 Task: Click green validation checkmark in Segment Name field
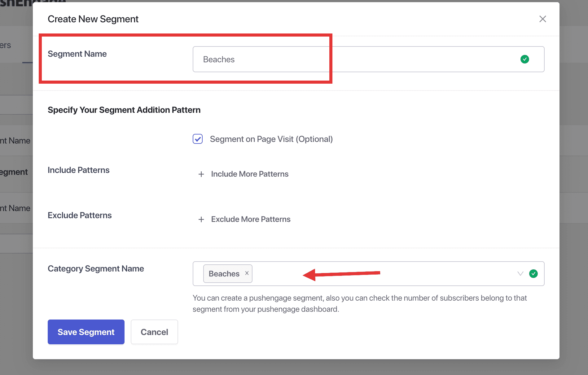pyautogui.click(x=524, y=59)
